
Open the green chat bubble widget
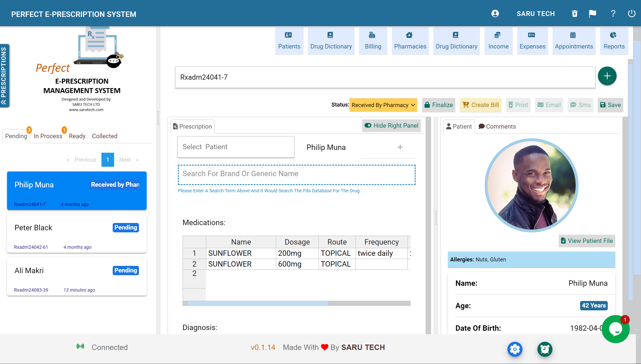pyautogui.click(x=615, y=329)
